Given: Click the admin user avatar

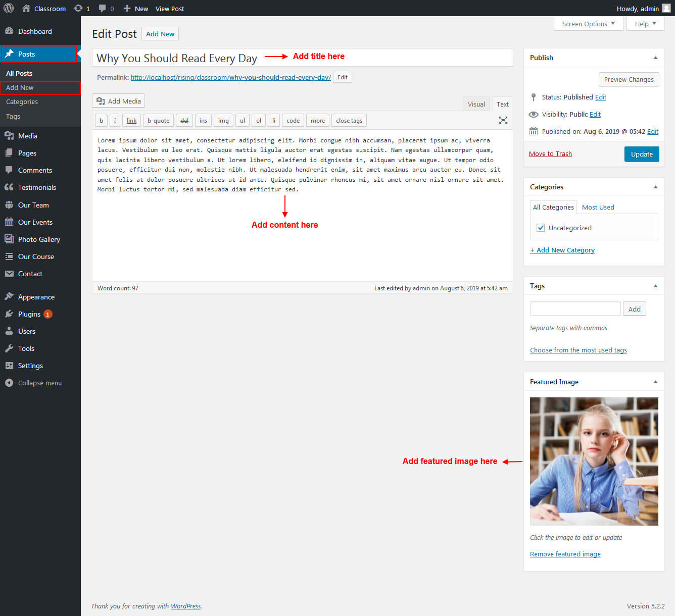Looking at the screenshot, I should click(666, 9).
